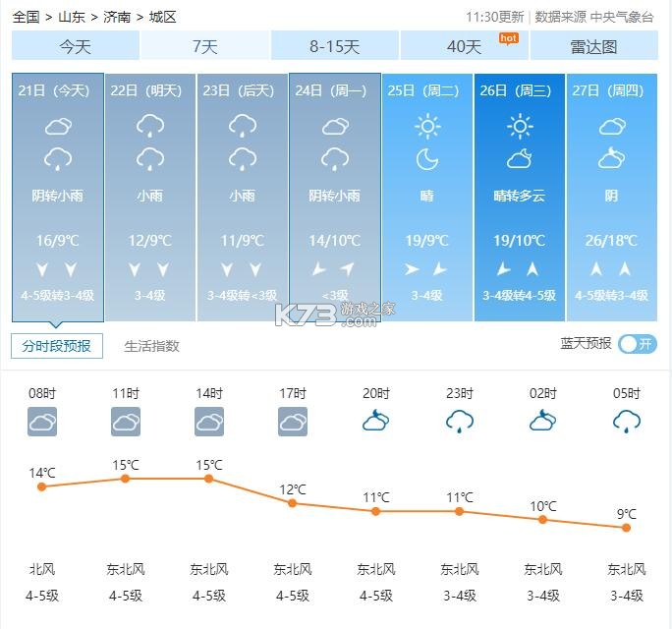Click the 3-4级转4-5级 wind text
This screenshot has height=629, width=672.
click(520, 296)
